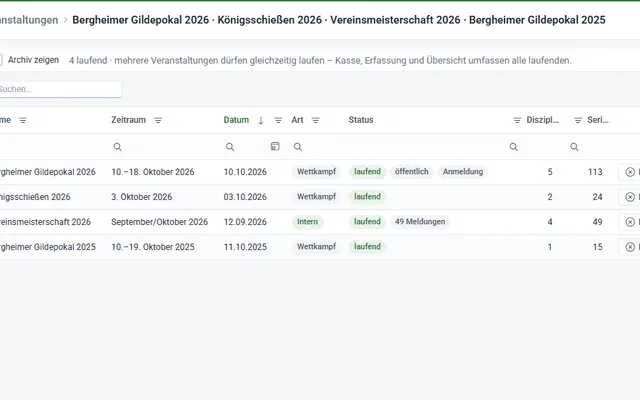Click the 49 Meldungen tag
The width and height of the screenshot is (640, 400).
tap(420, 222)
